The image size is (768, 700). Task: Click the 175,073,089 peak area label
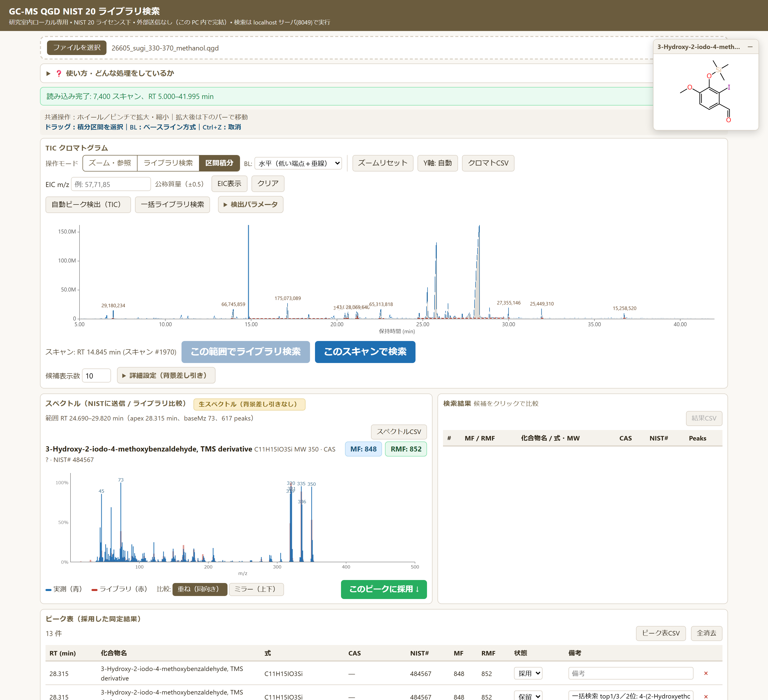[x=287, y=298]
